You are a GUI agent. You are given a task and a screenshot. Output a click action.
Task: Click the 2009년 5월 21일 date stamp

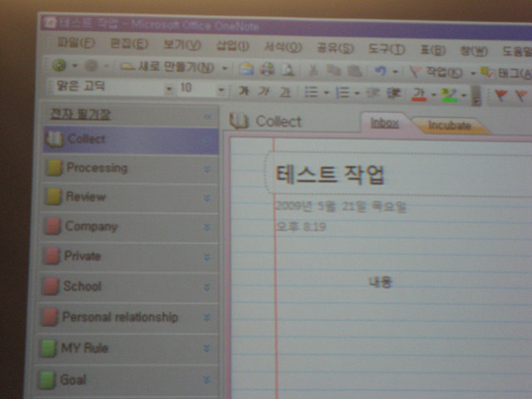[340, 206]
